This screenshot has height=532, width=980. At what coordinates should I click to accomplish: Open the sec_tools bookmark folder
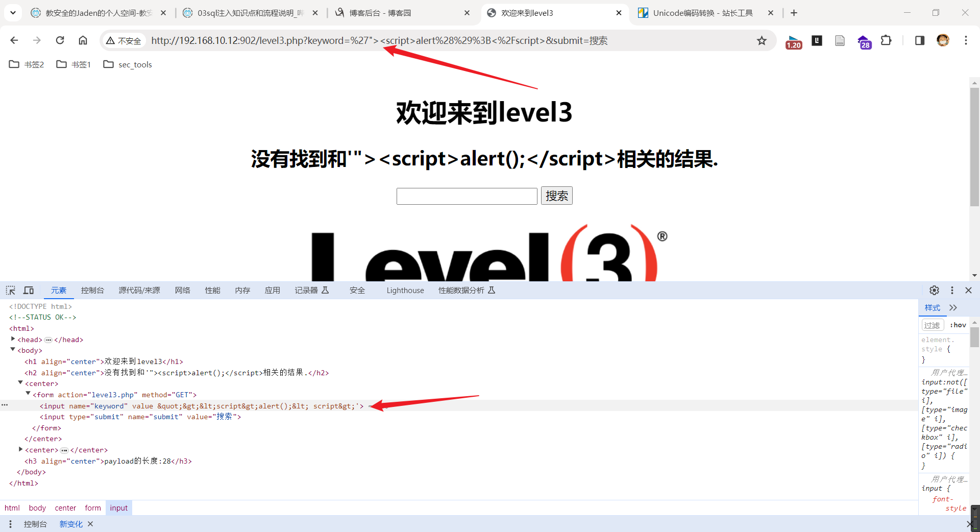(x=128, y=64)
